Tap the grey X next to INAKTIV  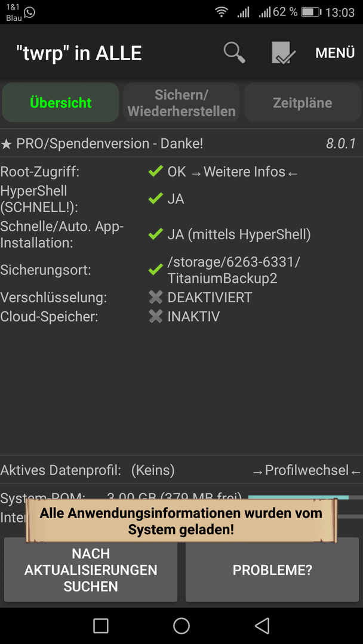(156, 316)
